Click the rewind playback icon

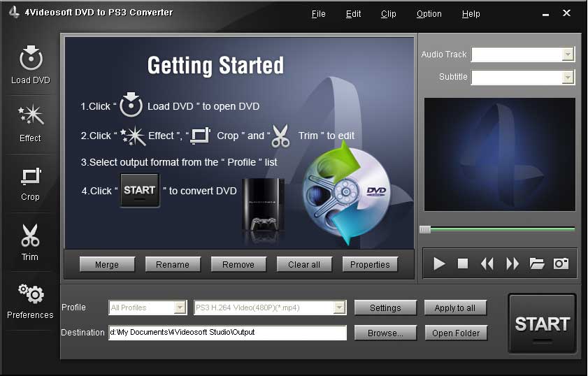coord(487,263)
